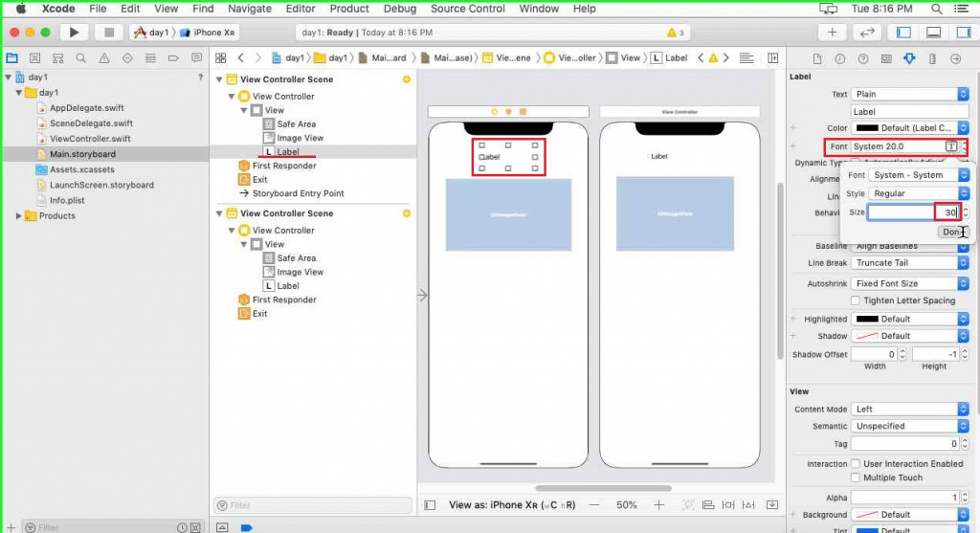Open the Line Break Truncate Tail dropdown
This screenshot has height=533, width=980.
point(910,263)
